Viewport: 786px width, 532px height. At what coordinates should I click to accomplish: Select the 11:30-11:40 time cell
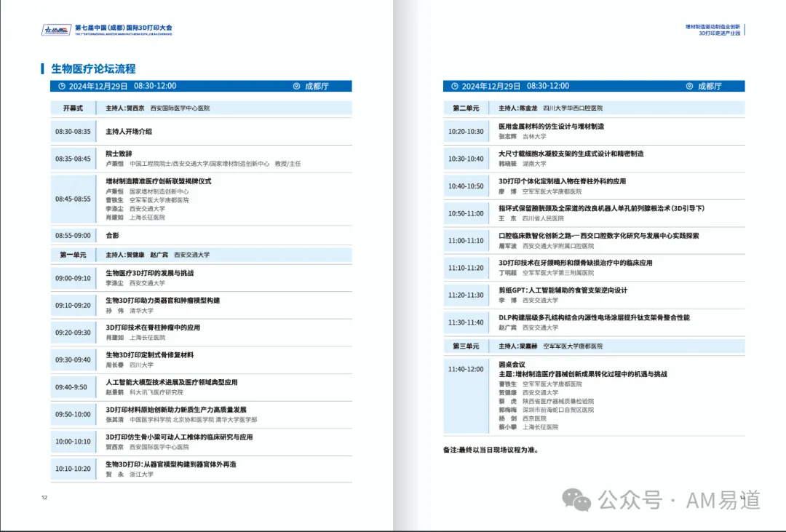[x=467, y=322]
